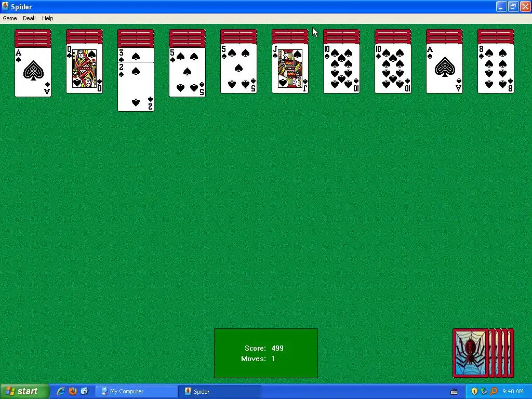Open the Help menu

[x=47, y=18]
